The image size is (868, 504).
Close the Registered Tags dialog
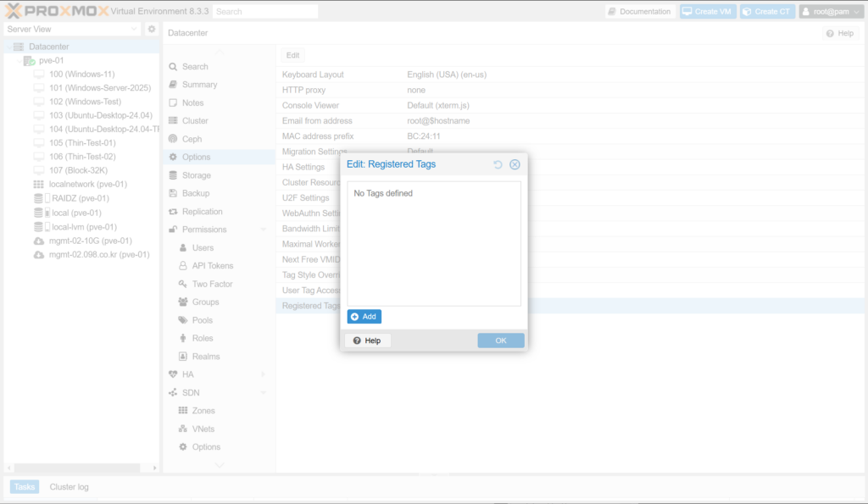pyautogui.click(x=515, y=164)
